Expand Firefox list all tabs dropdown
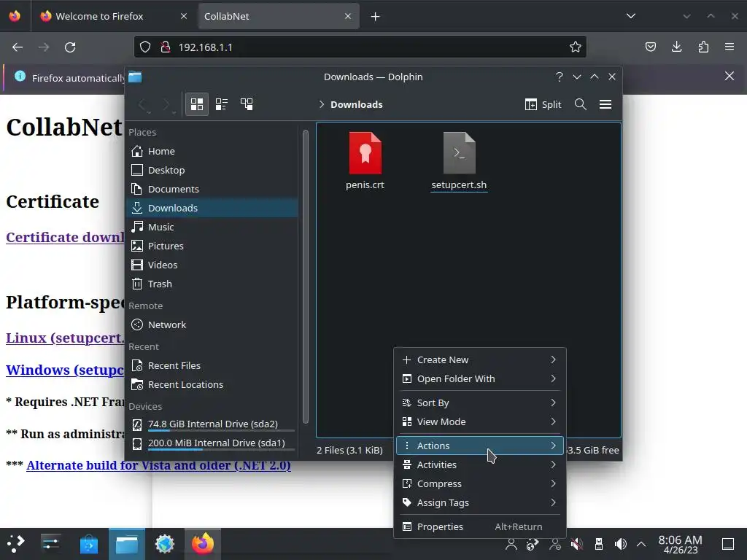 tap(631, 16)
